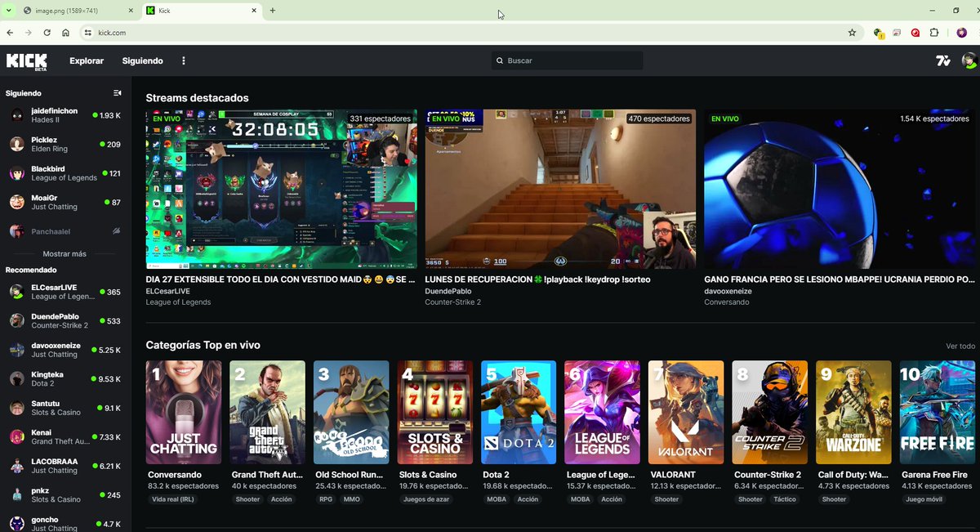Open ELCesarLIVE in recommended sidebar

(64, 292)
